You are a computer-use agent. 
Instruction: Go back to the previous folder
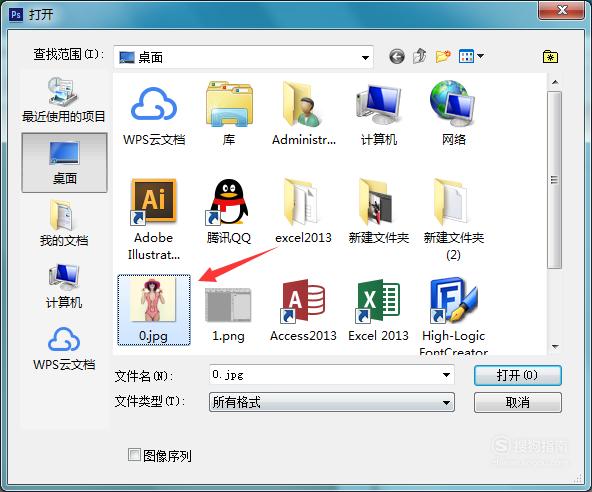pos(397,57)
